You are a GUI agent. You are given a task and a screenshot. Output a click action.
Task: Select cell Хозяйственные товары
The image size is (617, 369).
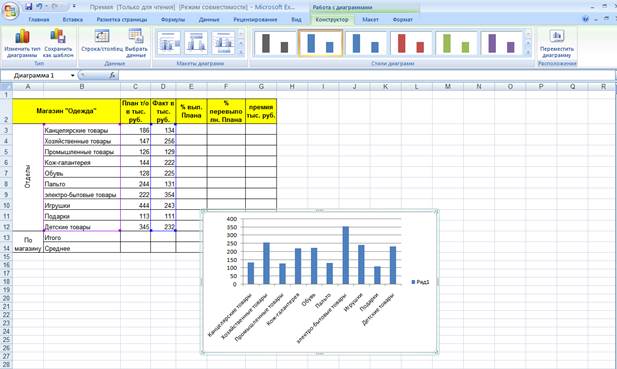tap(82, 141)
